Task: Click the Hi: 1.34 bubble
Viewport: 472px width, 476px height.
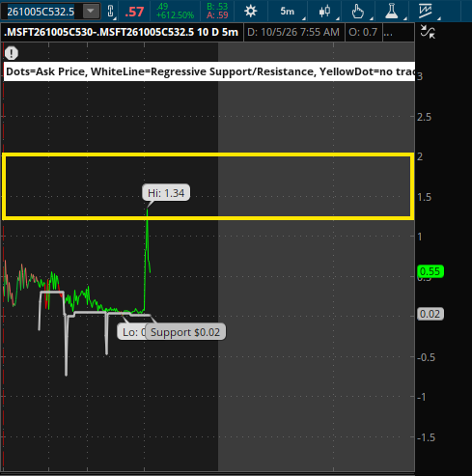Action: pyautogui.click(x=166, y=193)
